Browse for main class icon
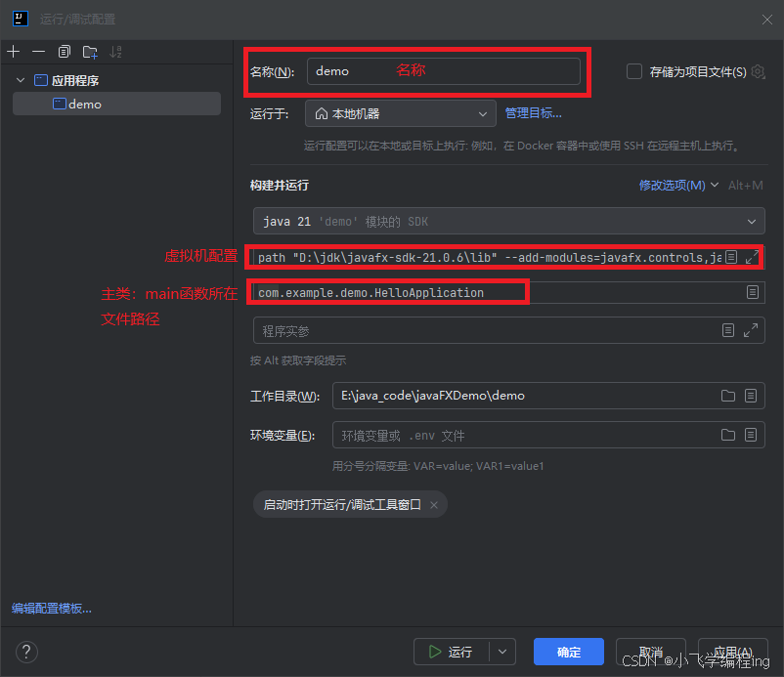Image resolution: width=784 pixels, height=677 pixels. click(x=753, y=292)
